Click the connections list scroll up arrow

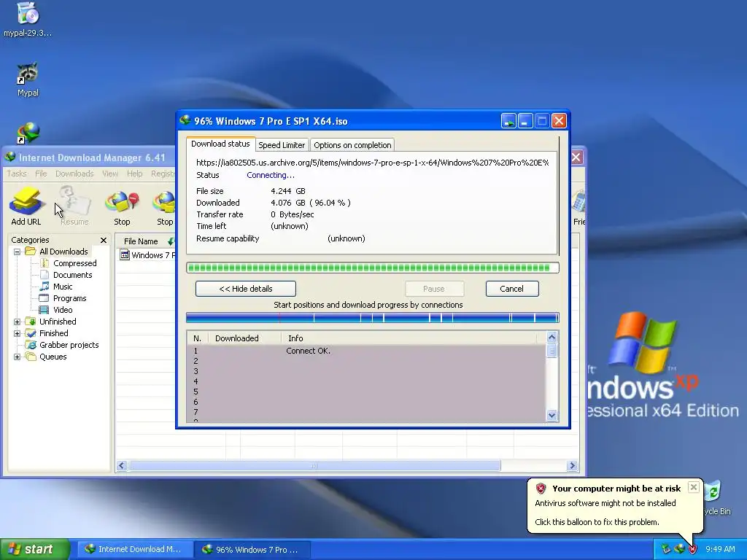pos(551,337)
